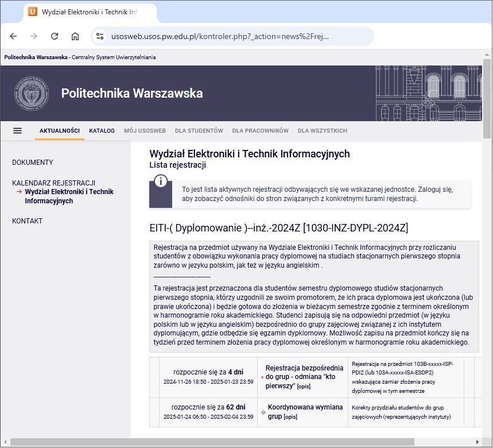Switch to MÓJ USOSWEB tab

[x=145, y=130]
